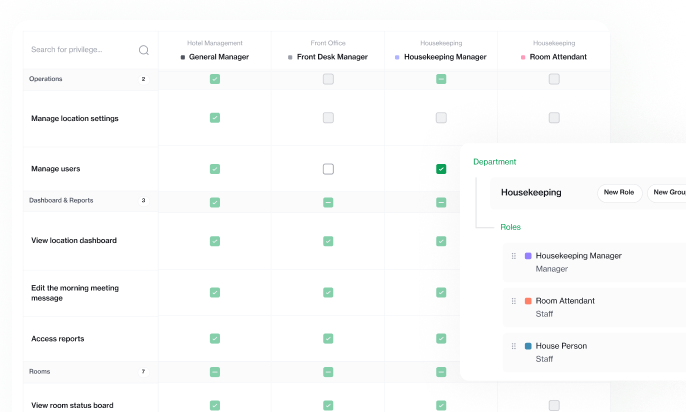
Task: Uncheck Edit morning meeting message for General Manager
Action: point(215,292)
